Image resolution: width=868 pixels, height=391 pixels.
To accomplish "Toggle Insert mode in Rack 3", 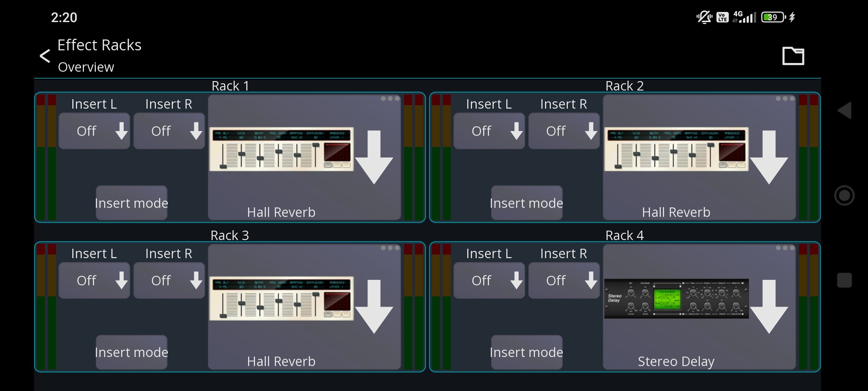I will point(132,352).
